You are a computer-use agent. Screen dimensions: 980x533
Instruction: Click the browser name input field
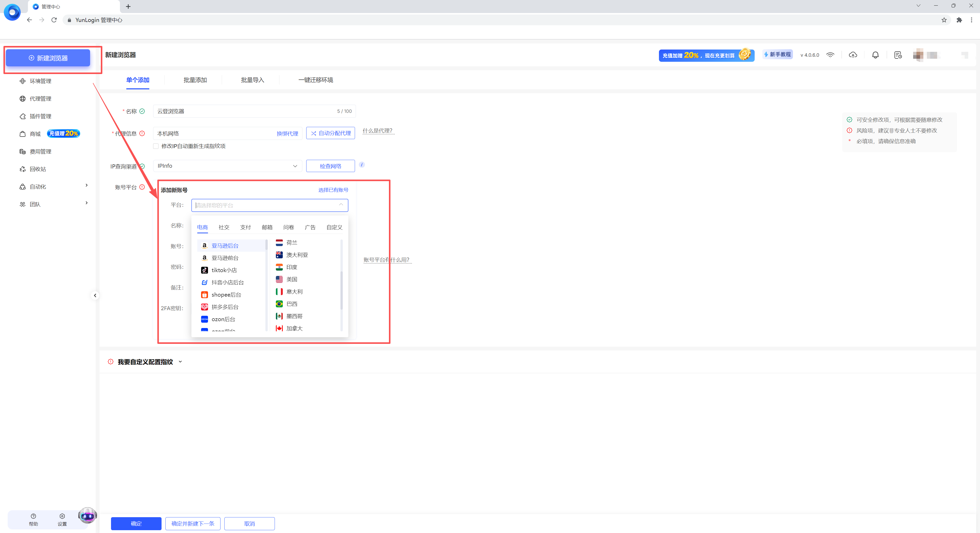[x=254, y=111]
